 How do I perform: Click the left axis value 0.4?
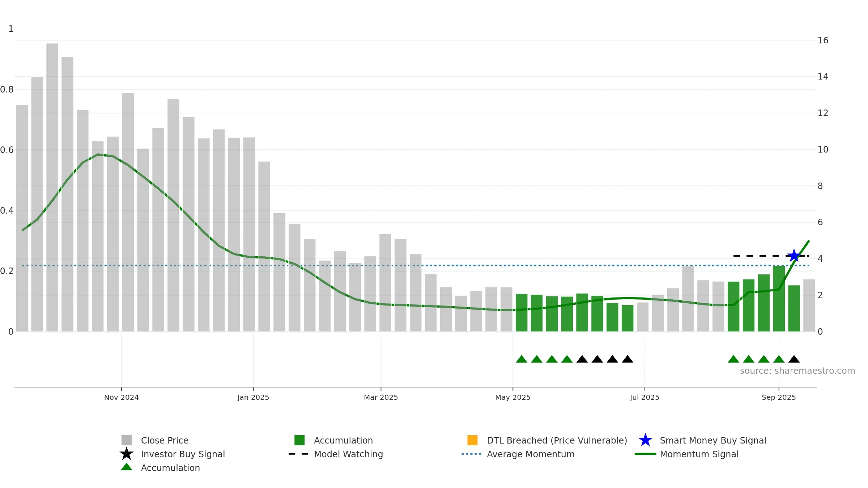click(7, 210)
